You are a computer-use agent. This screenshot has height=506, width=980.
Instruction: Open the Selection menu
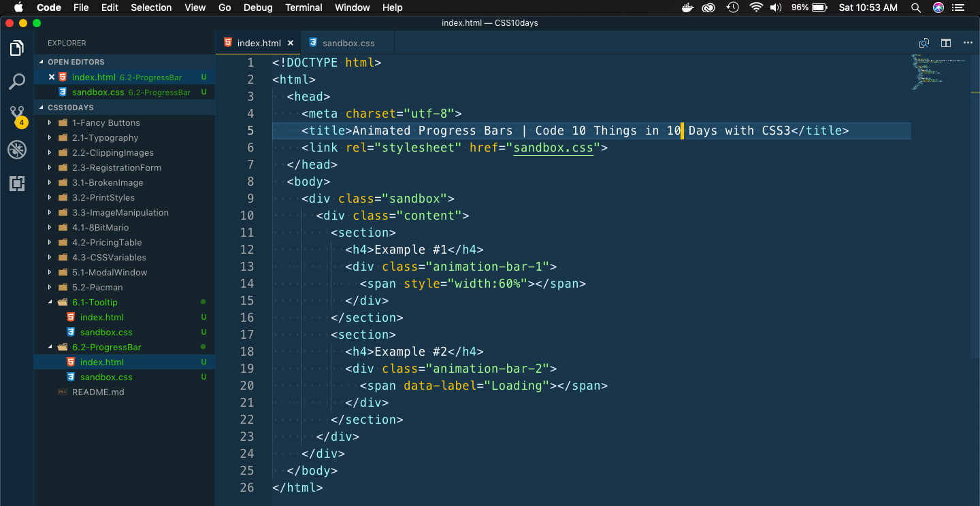pos(151,7)
